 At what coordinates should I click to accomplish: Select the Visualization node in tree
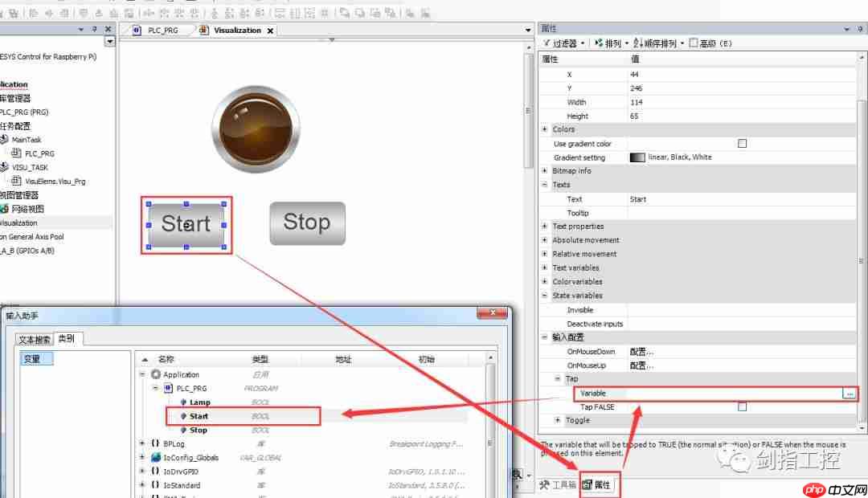tap(18, 222)
